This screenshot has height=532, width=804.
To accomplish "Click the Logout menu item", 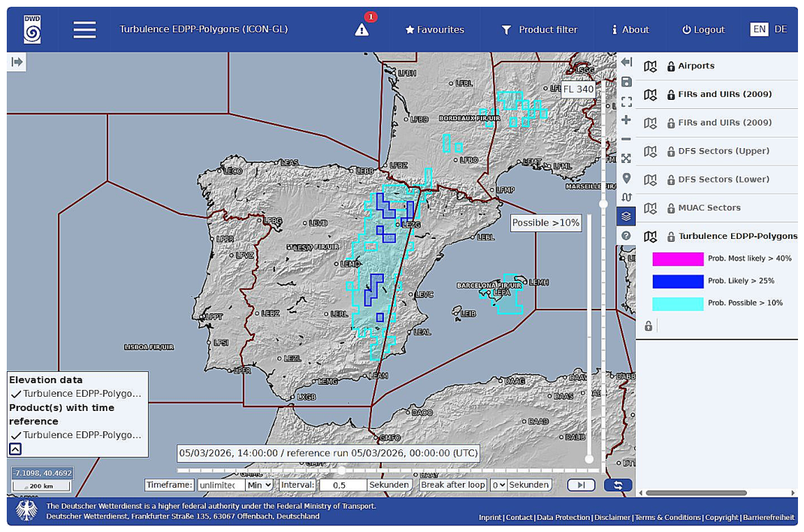I will pyautogui.click(x=703, y=30).
